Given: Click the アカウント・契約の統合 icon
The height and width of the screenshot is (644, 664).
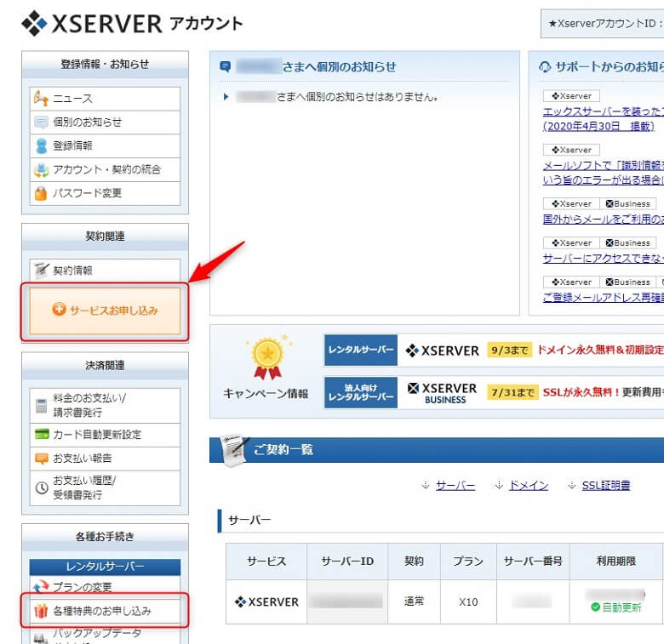Looking at the screenshot, I should (41, 169).
